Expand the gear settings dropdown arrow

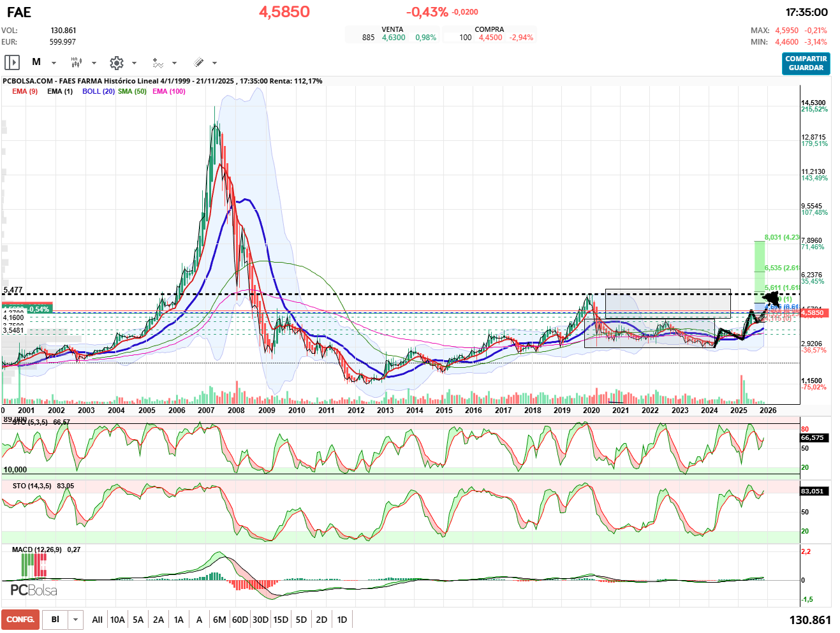(134, 63)
